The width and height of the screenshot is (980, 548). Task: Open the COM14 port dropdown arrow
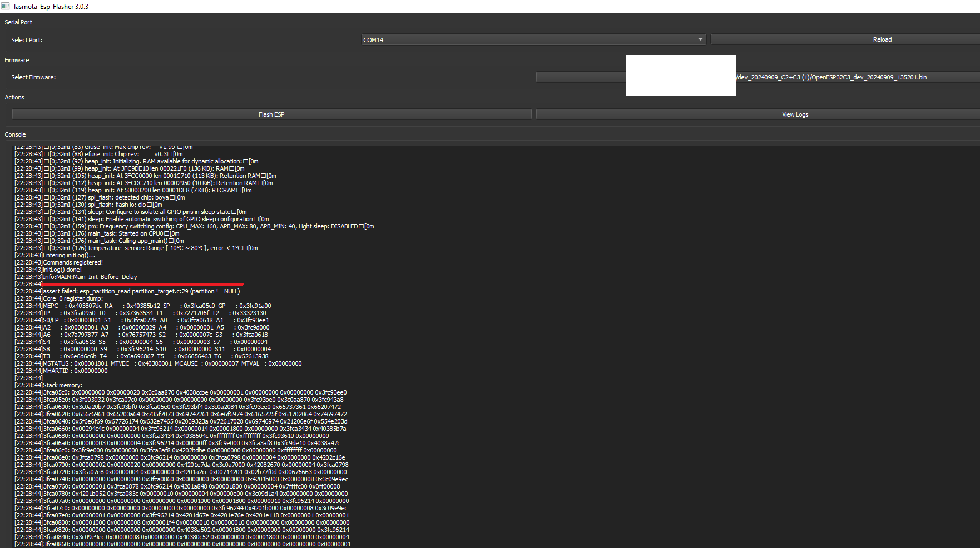pos(700,39)
